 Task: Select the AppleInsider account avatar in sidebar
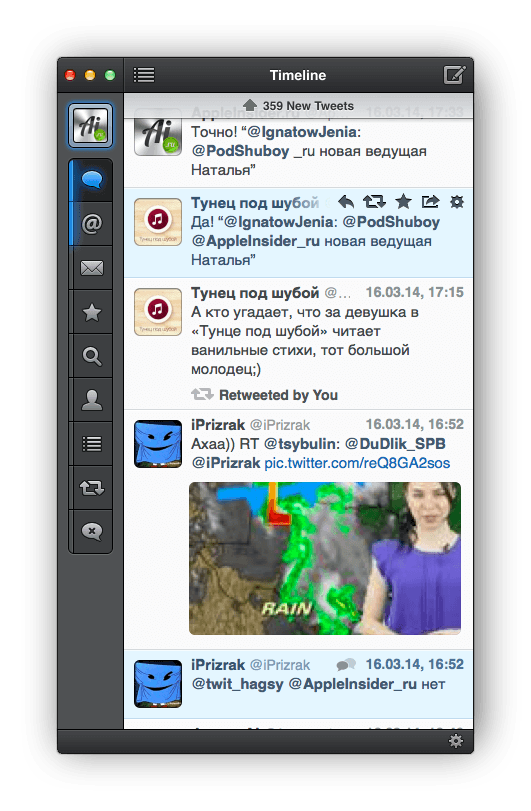90,126
